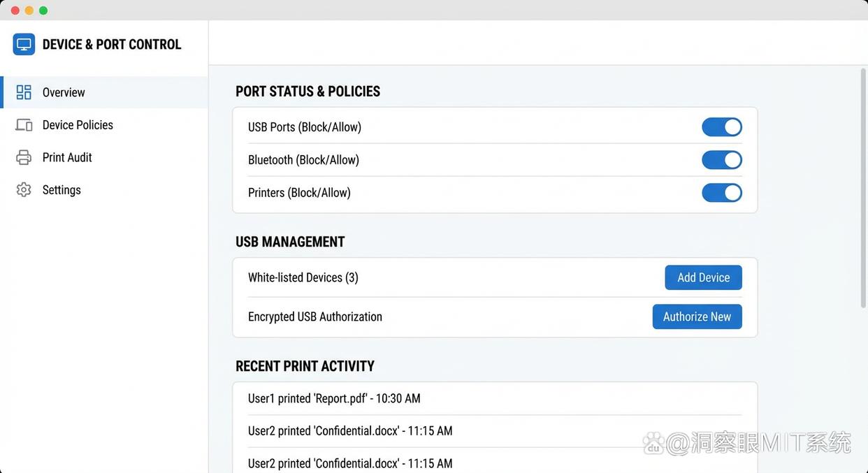The width and height of the screenshot is (868, 473).
Task: Select the User1 'Report.pdf' print entry
Action: tap(334, 398)
